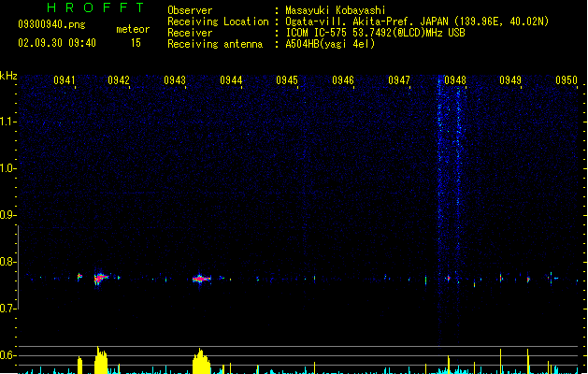Click the 0950 time marker
588x374 pixels.
tap(566, 80)
